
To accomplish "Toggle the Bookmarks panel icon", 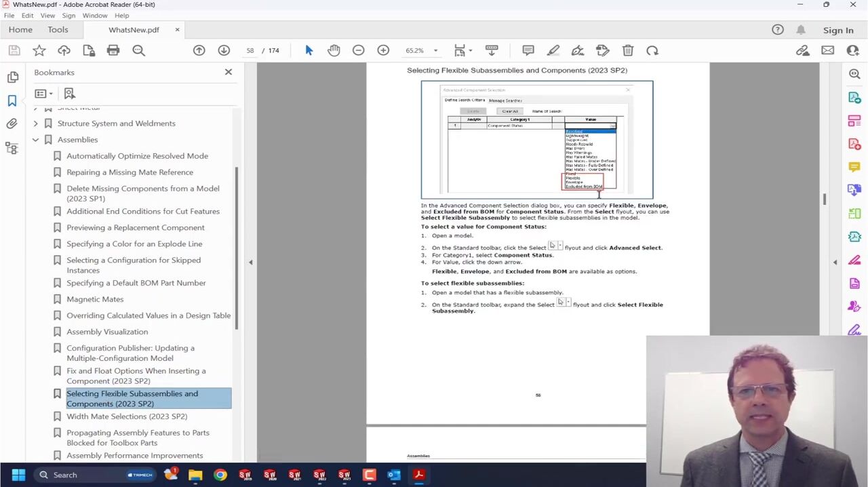I will 12,100.
